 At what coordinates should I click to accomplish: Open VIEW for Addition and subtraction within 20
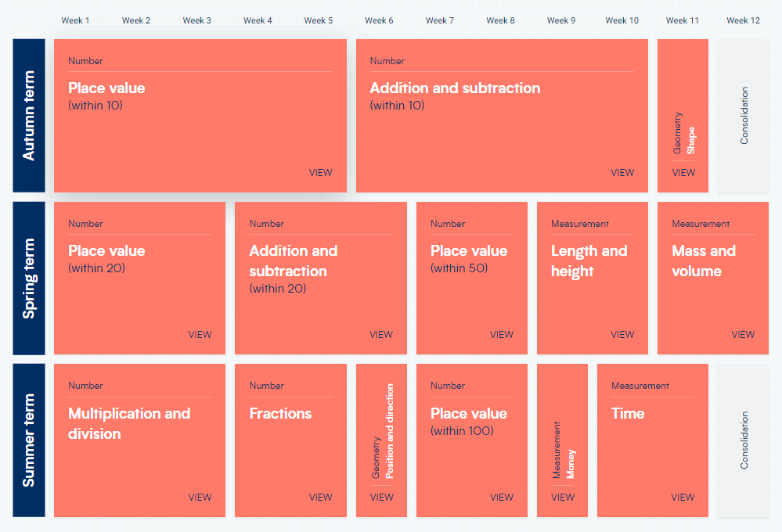(x=381, y=335)
